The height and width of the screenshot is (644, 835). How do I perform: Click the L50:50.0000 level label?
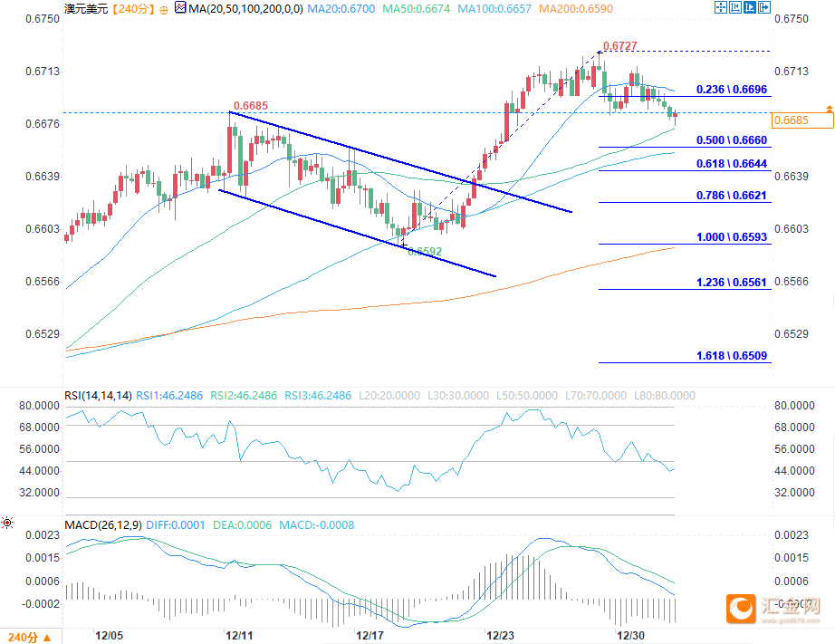tap(527, 396)
